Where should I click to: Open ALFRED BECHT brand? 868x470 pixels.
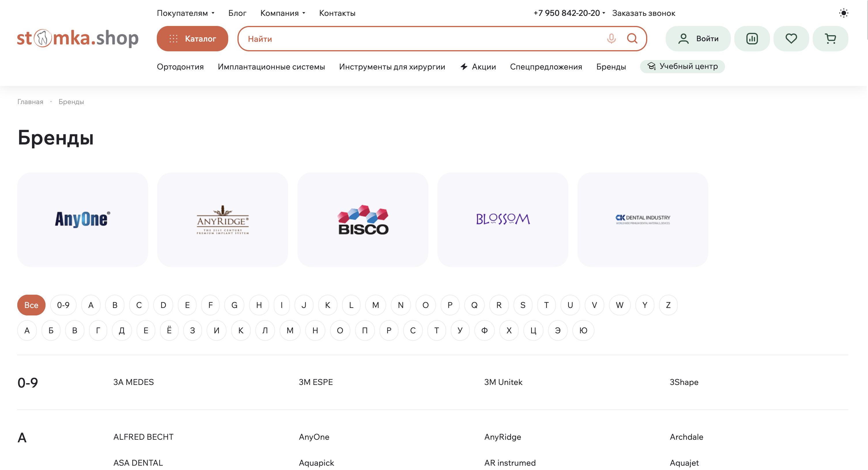pyautogui.click(x=143, y=437)
